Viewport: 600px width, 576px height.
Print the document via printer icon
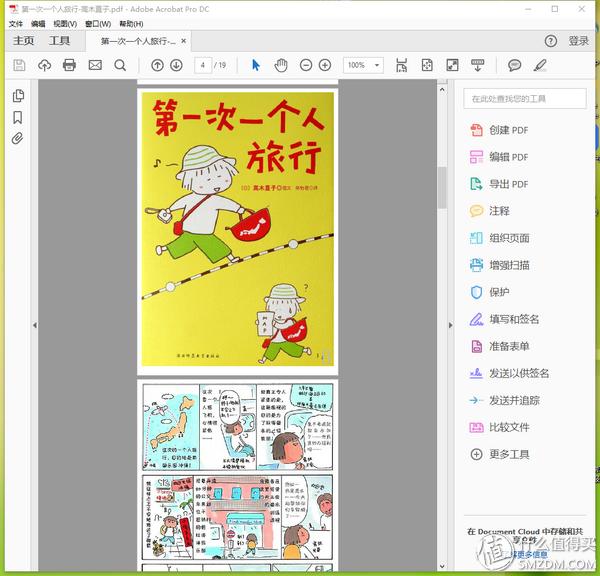69,65
